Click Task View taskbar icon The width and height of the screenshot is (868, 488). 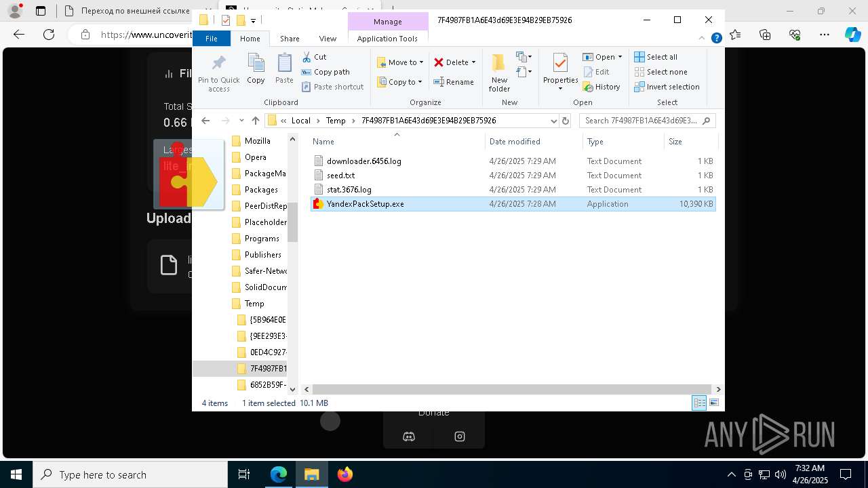coord(244,474)
